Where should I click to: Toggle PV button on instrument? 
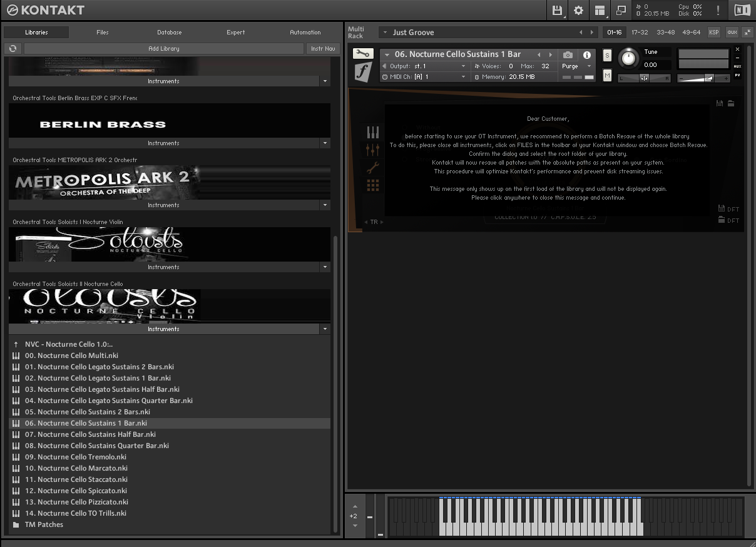pyautogui.click(x=737, y=75)
